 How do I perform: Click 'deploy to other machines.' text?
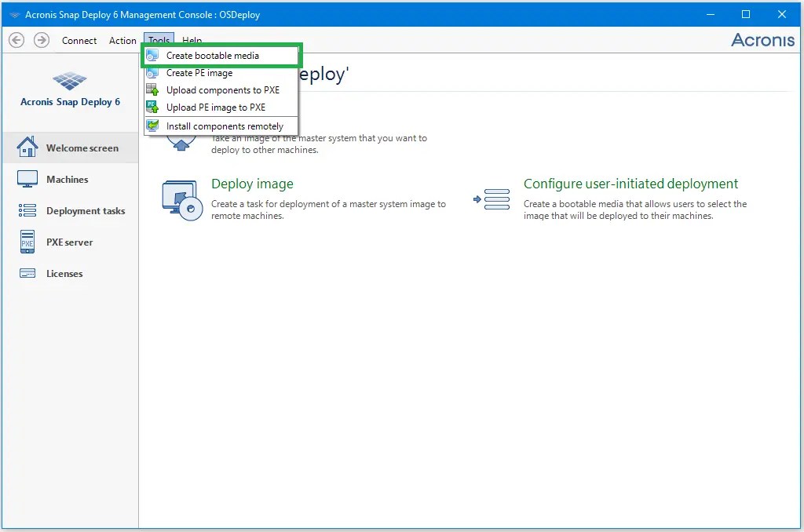click(265, 150)
